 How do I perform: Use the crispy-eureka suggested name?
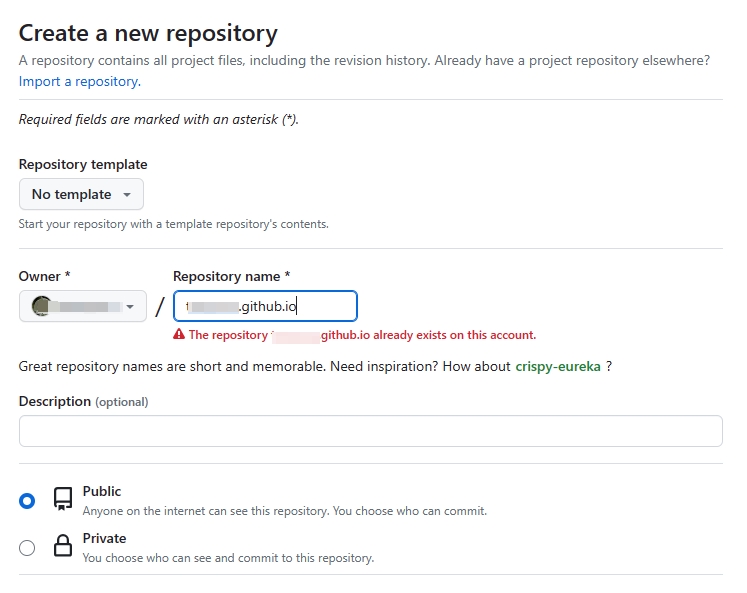[x=558, y=366]
